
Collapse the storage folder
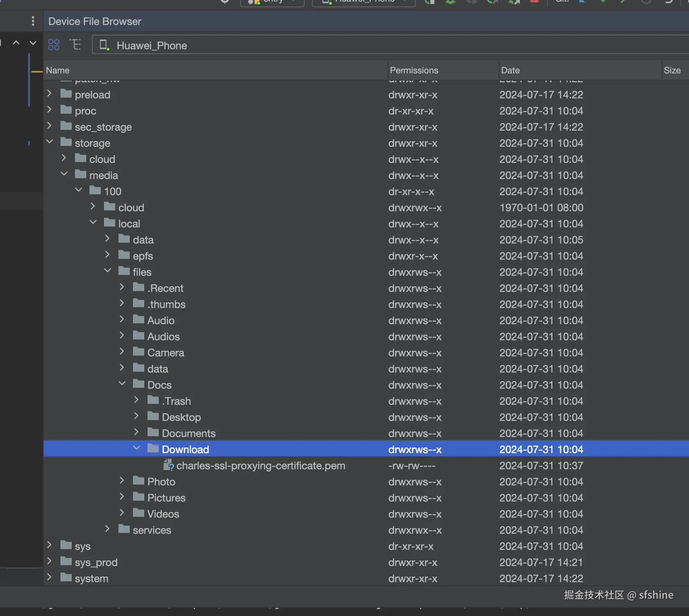50,142
